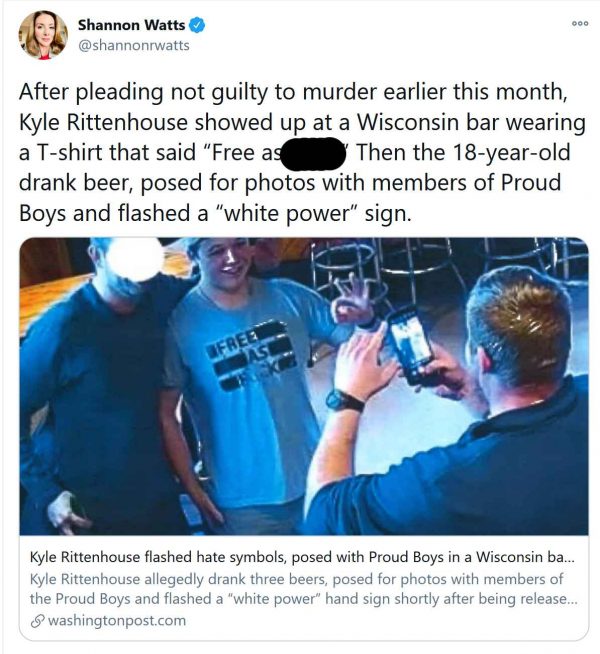Click the tweet's first line about pleading not guilty
The height and width of the screenshot is (654, 600).
tap(293, 92)
